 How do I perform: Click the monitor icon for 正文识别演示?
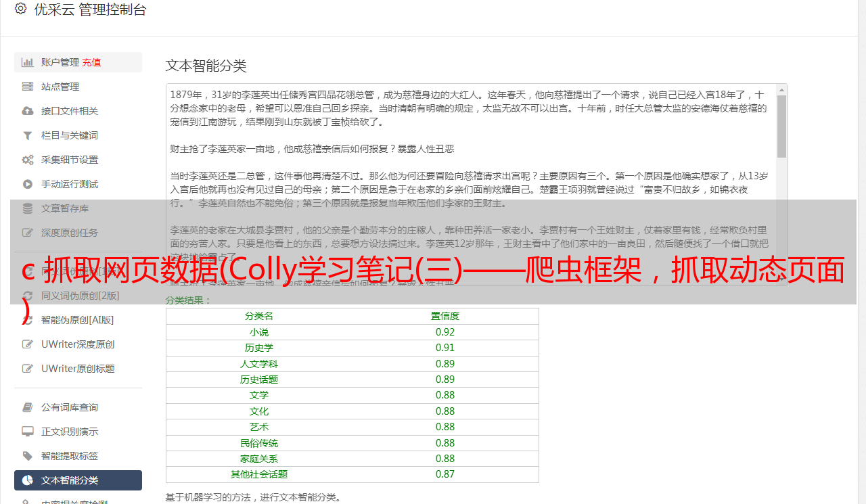pyautogui.click(x=27, y=432)
